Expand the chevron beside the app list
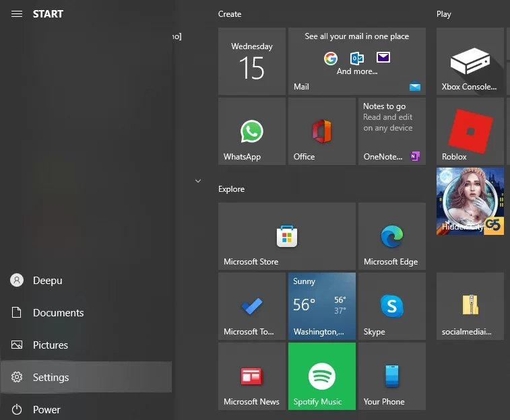Image resolution: width=510 pixels, height=420 pixels. (x=198, y=181)
